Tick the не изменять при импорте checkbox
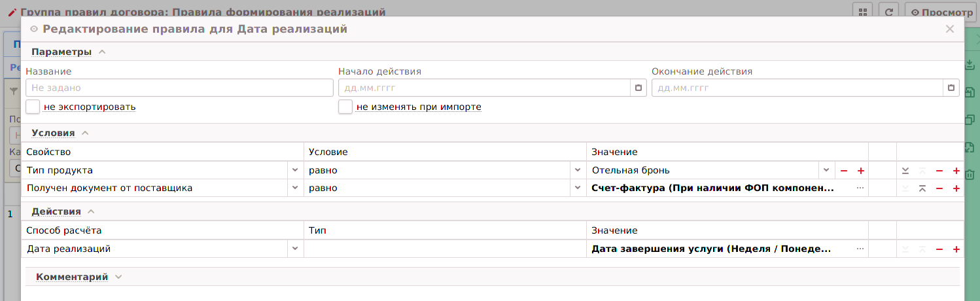Screen dimensions: 980x301 (345, 107)
